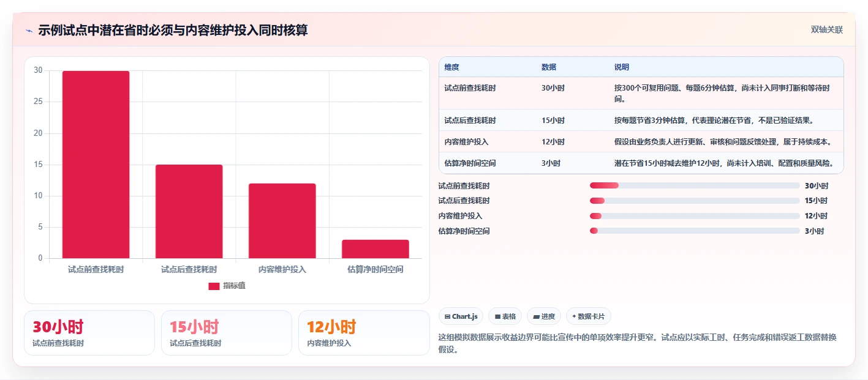Click the 试点后查找耗时 progress bar showing 15小时
868x380 pixels.
pyautogui.click(x=695, y=201)
